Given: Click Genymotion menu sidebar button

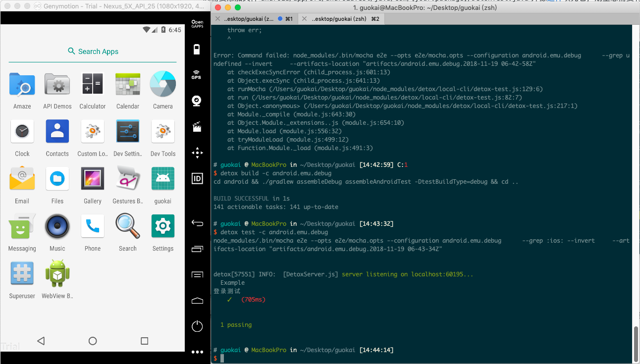Looking at the screenshot, I should click(197, 274).
